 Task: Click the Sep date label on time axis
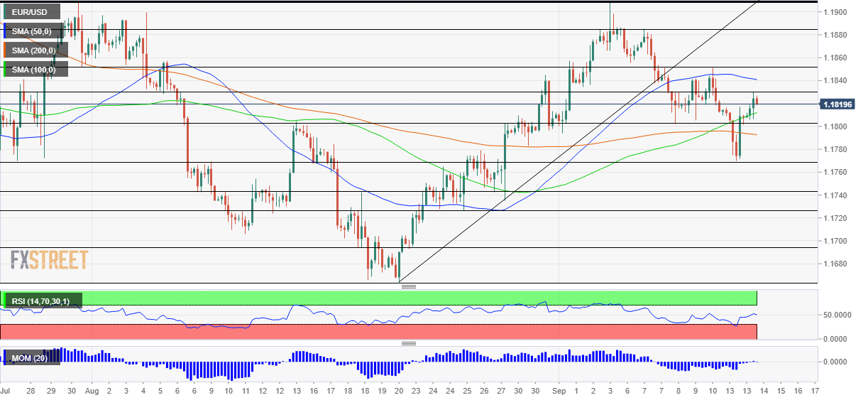click(x=558, y=391)
